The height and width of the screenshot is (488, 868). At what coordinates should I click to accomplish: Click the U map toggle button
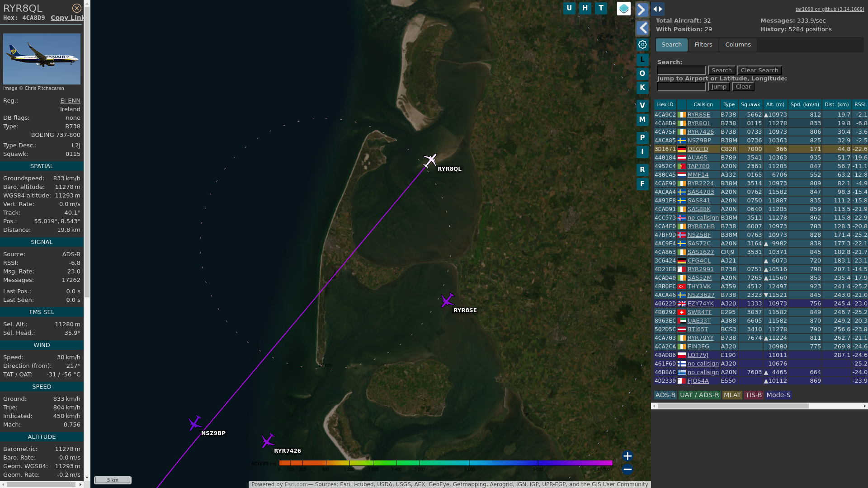(569, 8)
